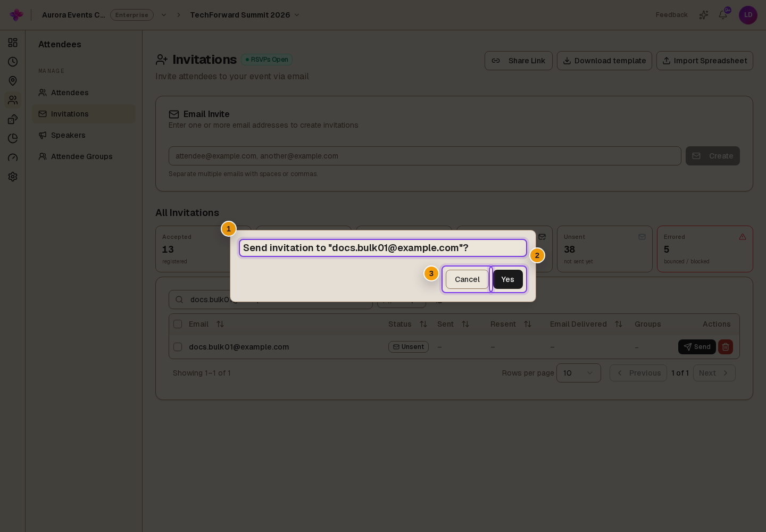This screenshot has width=766, height=532.
Task: Check the box for docs.bulk01@example.com row
Action: pyautogui.click(x=178, y=347)
